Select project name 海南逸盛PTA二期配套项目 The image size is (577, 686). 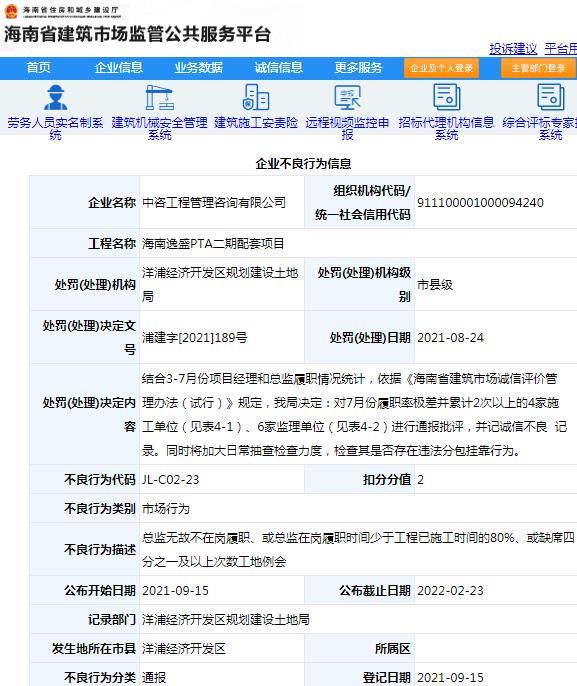click(x=213, y=243)
